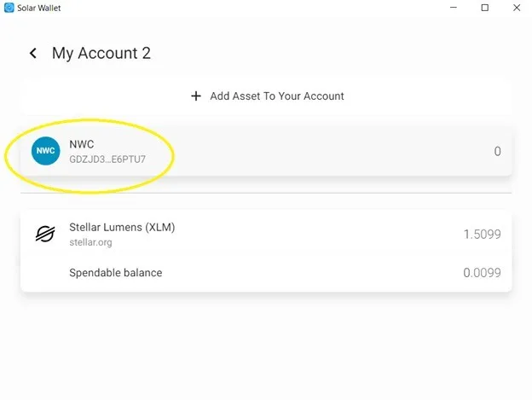The width and height of the screenshot is (532, 400).
Task: Click the My Account 2 title
Action: point(101,53)
